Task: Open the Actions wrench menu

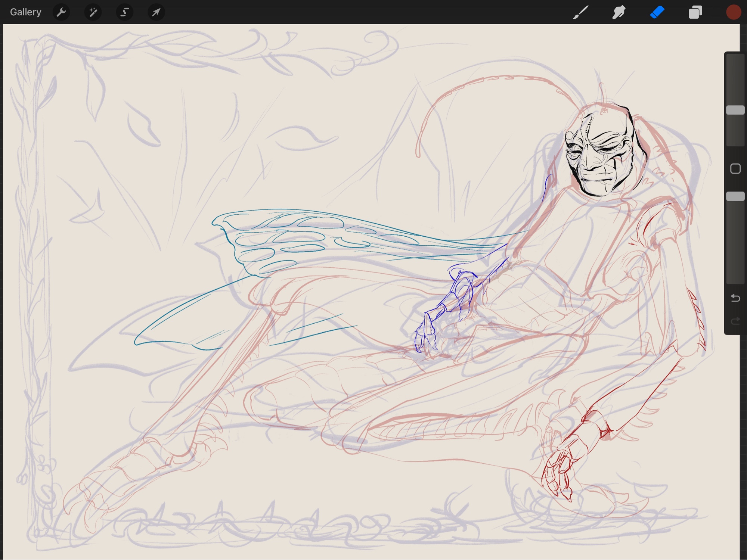Action: (61, 12)
